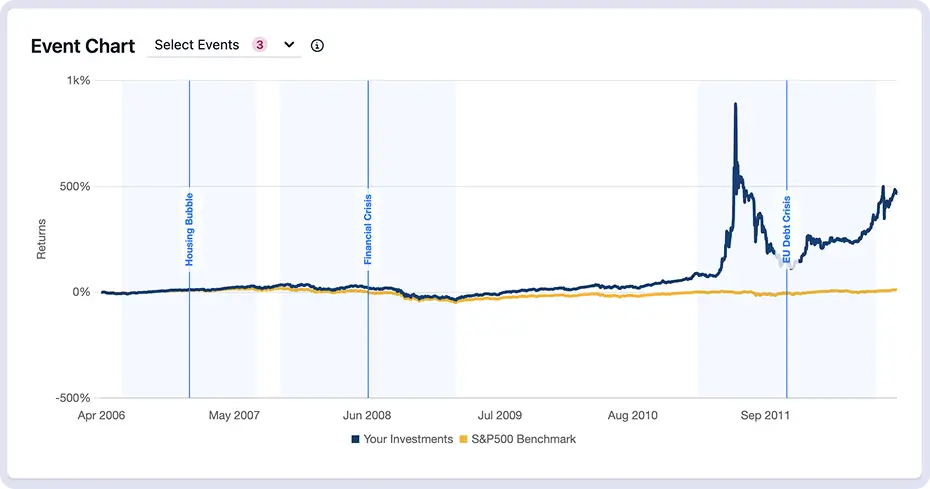Click the pink badge showing 3 events

[260, 45]
